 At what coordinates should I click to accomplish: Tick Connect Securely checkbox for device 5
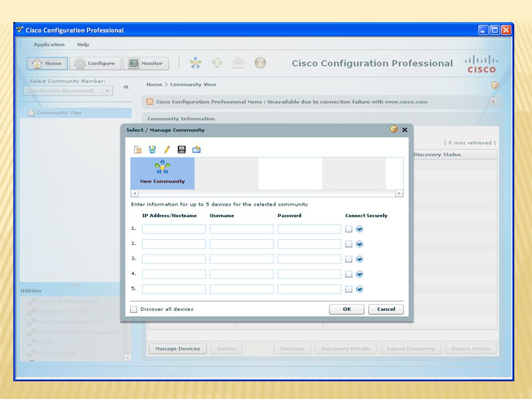[349, 289]
